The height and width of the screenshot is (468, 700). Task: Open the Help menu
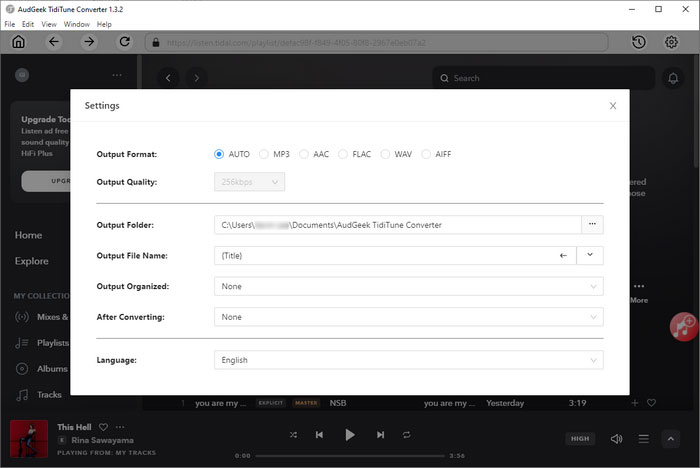[104, 24]
